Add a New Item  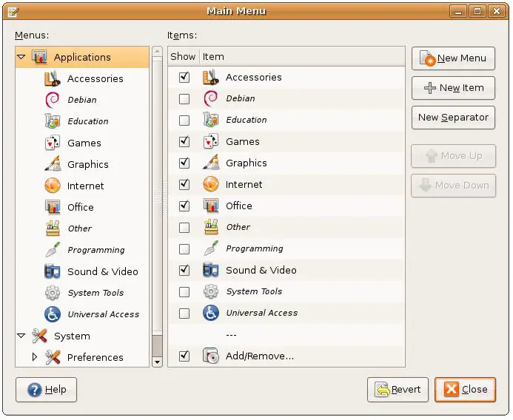coord(453,88)
